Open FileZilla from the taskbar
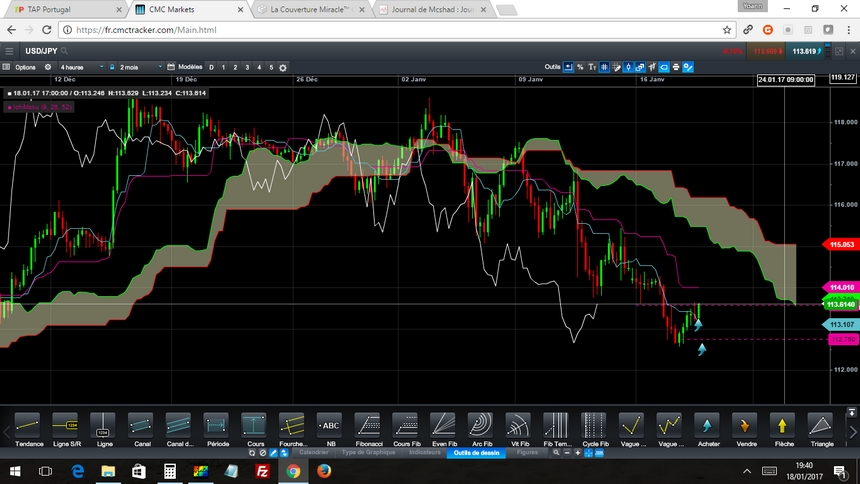Screen dimensions: 860x484 click(x=262, y=471)
